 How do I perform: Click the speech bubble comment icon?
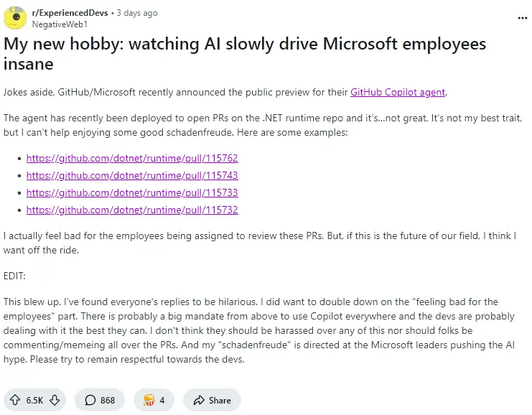coord(90,400)
